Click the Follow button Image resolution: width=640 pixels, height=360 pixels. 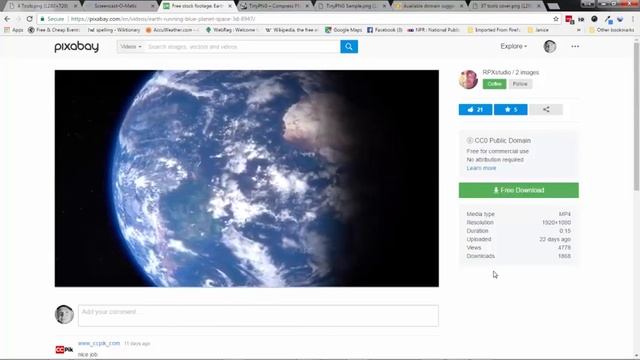520,84
